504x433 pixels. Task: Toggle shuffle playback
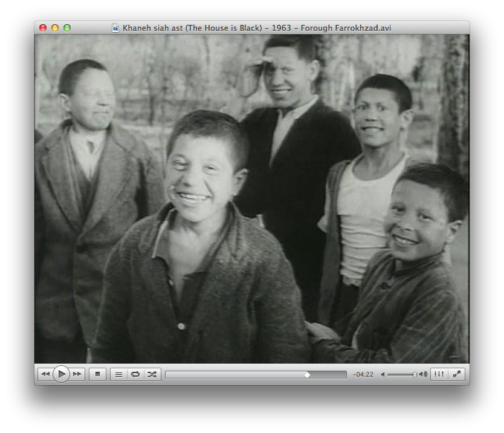click(152, 374)
